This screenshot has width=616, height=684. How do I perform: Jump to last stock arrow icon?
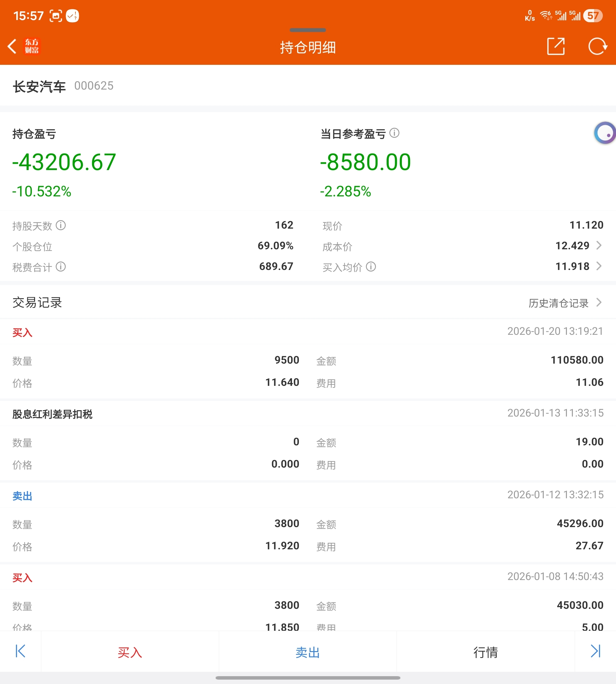(595, 651)
